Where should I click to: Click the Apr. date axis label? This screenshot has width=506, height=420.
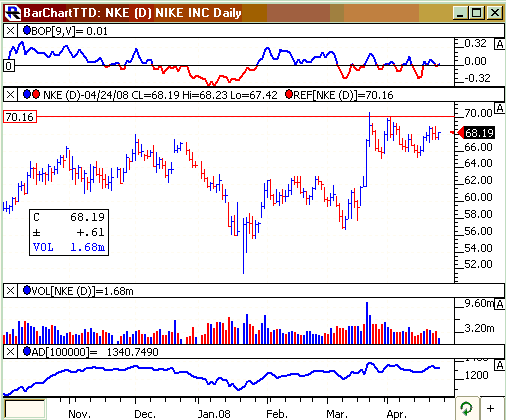pyautogui.click(x=397, y=414)
